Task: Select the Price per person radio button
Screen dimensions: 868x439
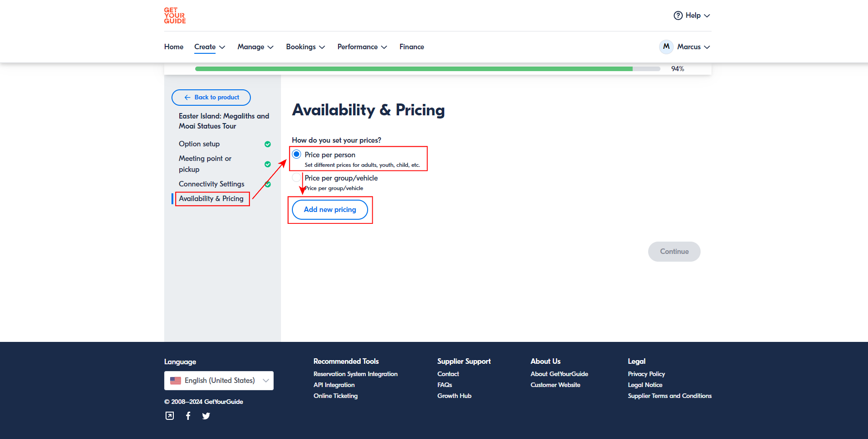Action: point(297,155)
